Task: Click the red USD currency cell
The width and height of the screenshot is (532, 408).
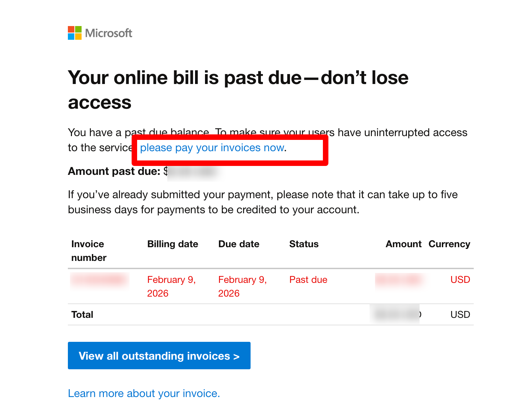Action: [460, 280]
